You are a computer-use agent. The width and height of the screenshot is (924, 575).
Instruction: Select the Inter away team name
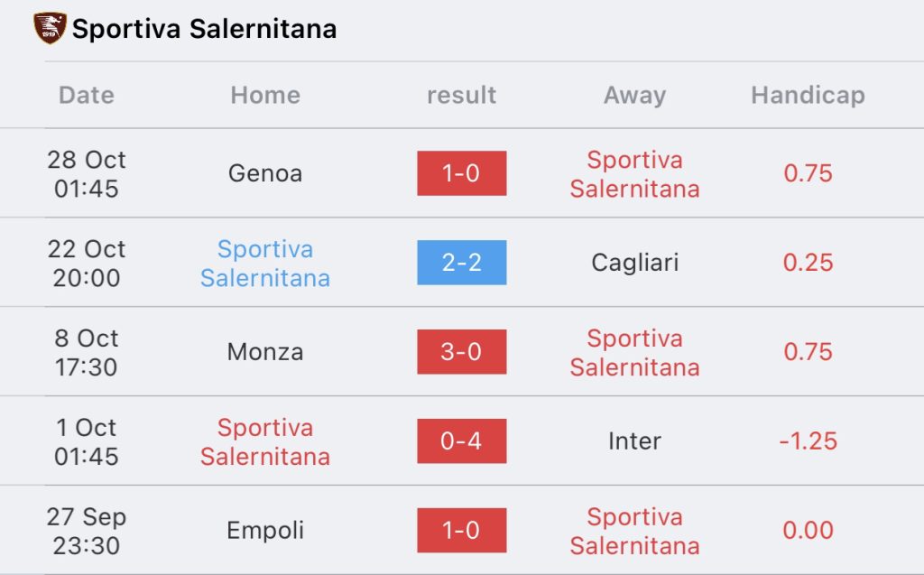[x=634, y=441]
